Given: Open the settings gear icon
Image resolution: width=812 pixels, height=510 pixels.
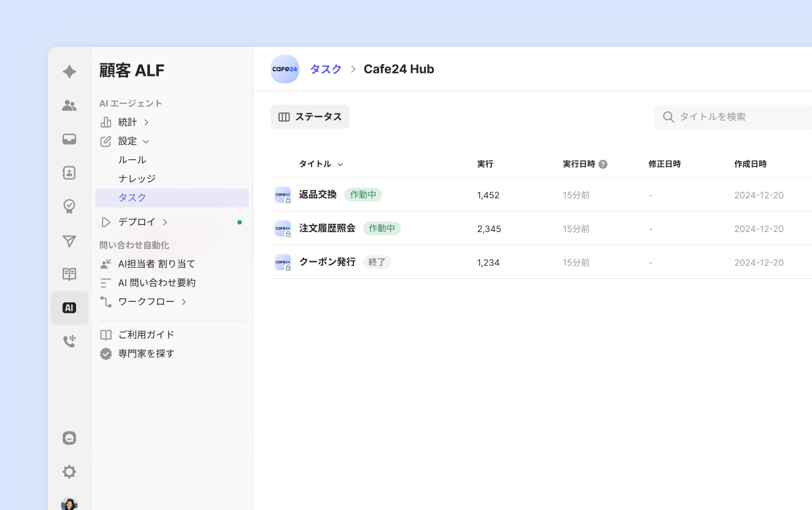Looking at the screenshot, I should (x=69, y=471).
